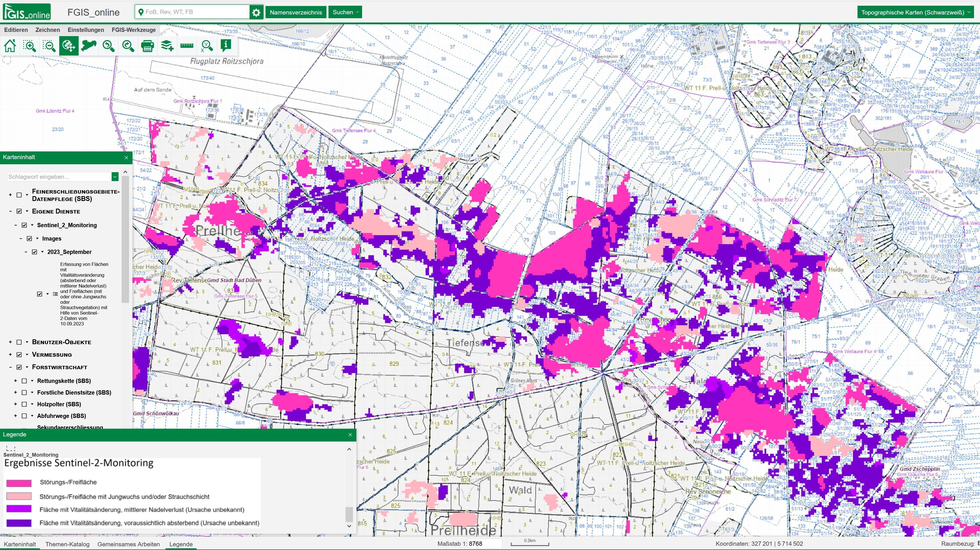Activate the zoom-out rectangle tool
The width and height of the screenshot is (980, 550).
tap(49, 46)
